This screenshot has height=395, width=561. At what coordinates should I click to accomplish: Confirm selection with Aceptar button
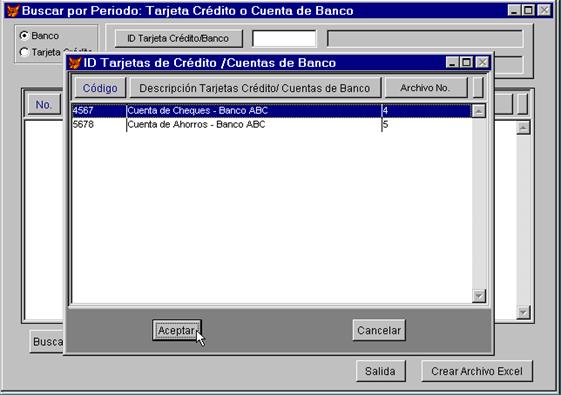176,330
